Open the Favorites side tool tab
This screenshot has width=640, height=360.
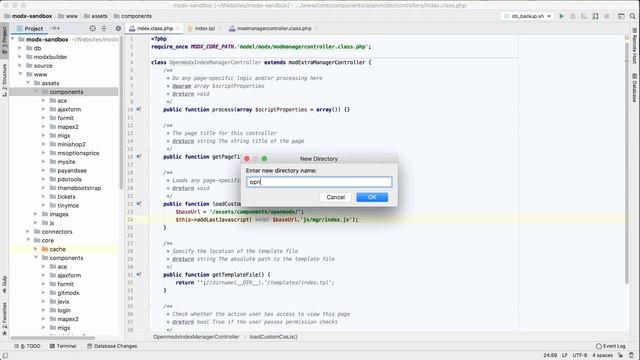point(4,318)
